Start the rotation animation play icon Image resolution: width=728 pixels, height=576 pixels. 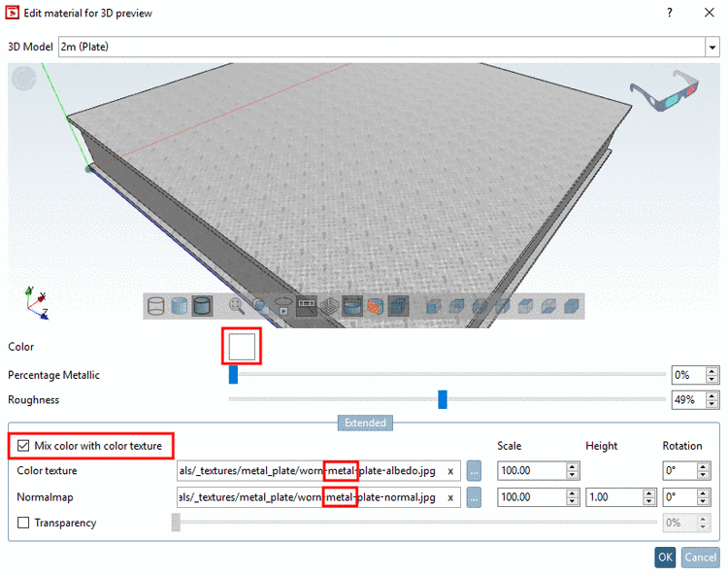tap(283, 307)
